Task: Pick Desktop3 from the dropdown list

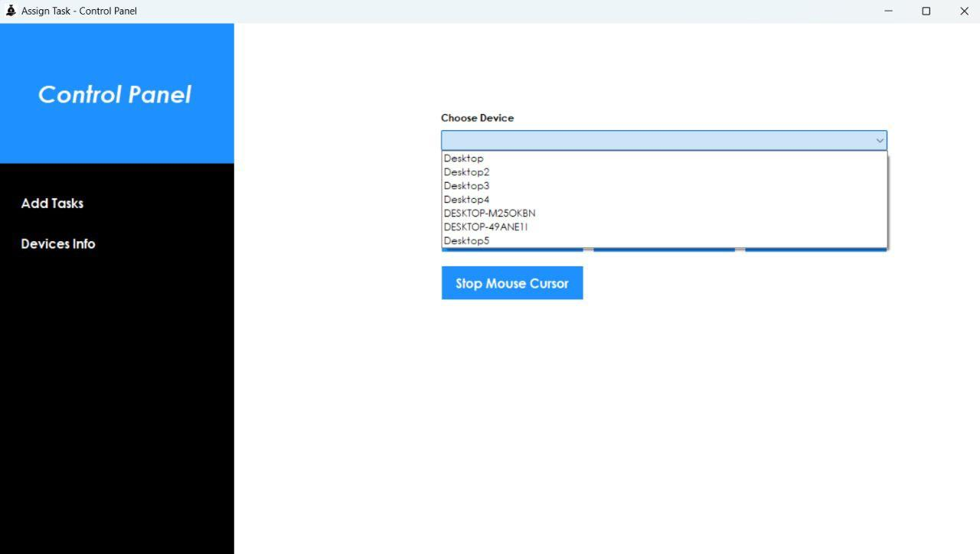Action: pyautogui.click(x=466, y=186)
